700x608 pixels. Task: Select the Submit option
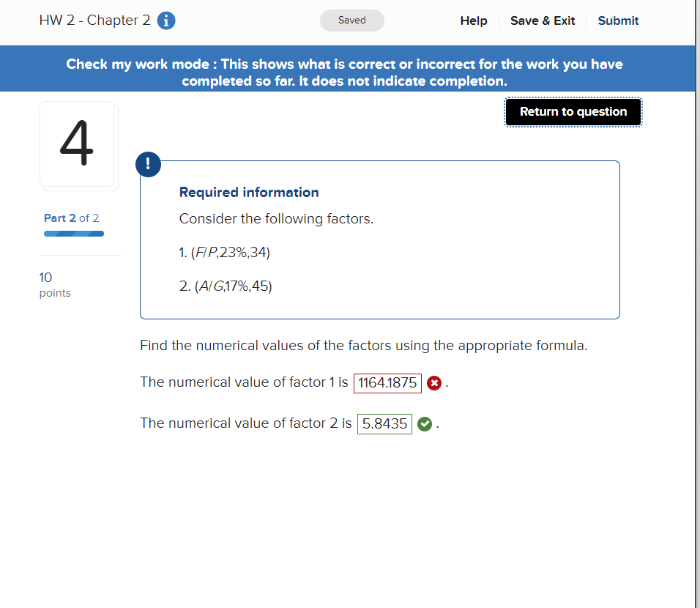coord(617,21)
